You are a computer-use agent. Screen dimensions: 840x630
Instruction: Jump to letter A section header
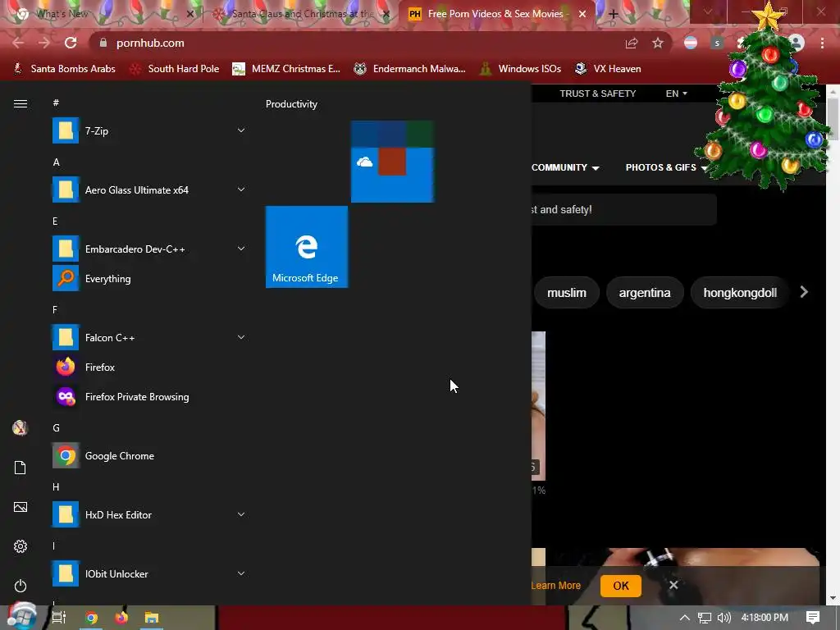[x=57, y=162]
